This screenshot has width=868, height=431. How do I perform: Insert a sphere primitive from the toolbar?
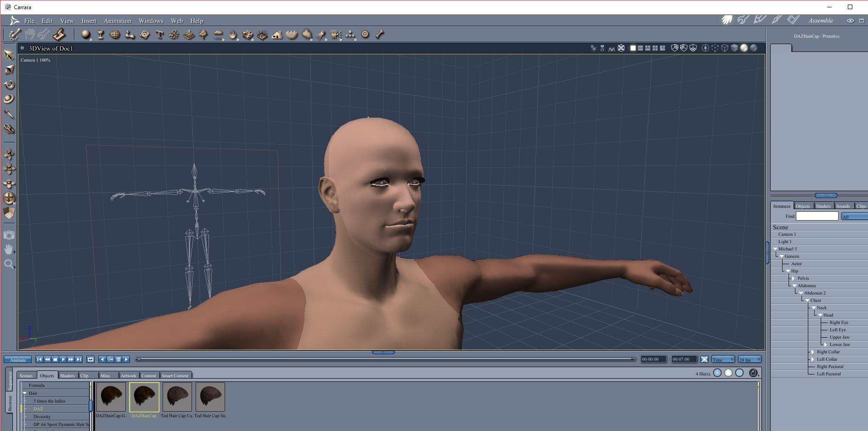[x=85, y=34]
